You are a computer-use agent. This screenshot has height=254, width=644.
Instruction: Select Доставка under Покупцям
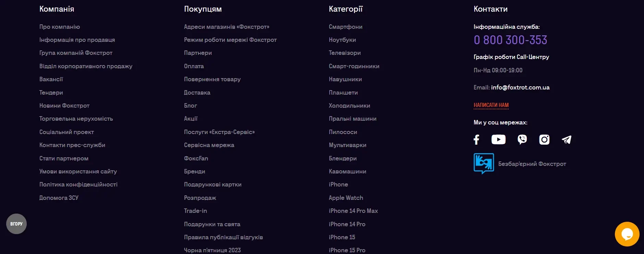[197, 93]
